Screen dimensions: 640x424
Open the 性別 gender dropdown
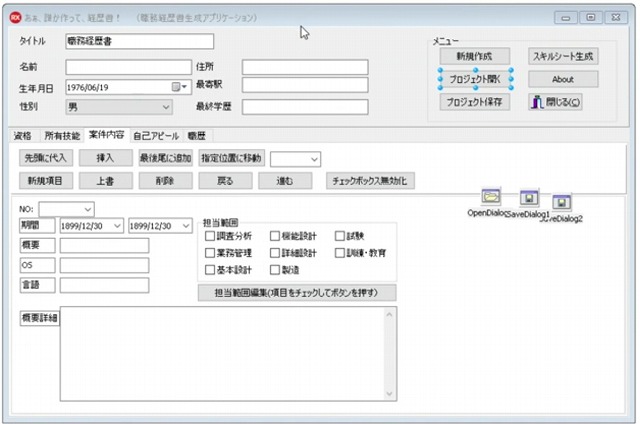tap(119, 107)
